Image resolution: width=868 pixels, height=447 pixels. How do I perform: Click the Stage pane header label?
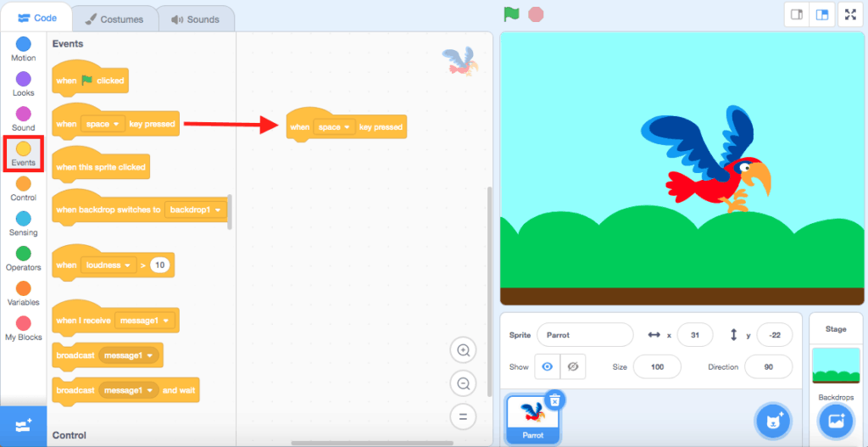[x=836, y=329]
